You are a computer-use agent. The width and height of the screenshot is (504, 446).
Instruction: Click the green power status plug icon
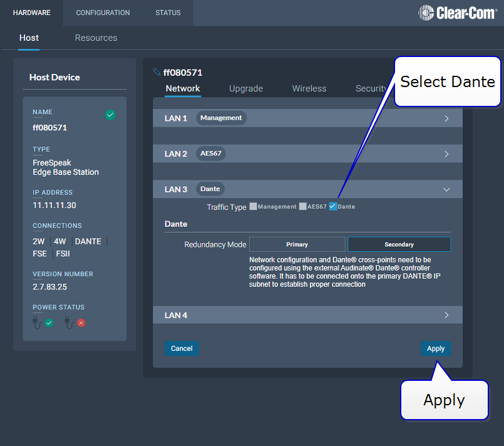[x=43, y=323]
